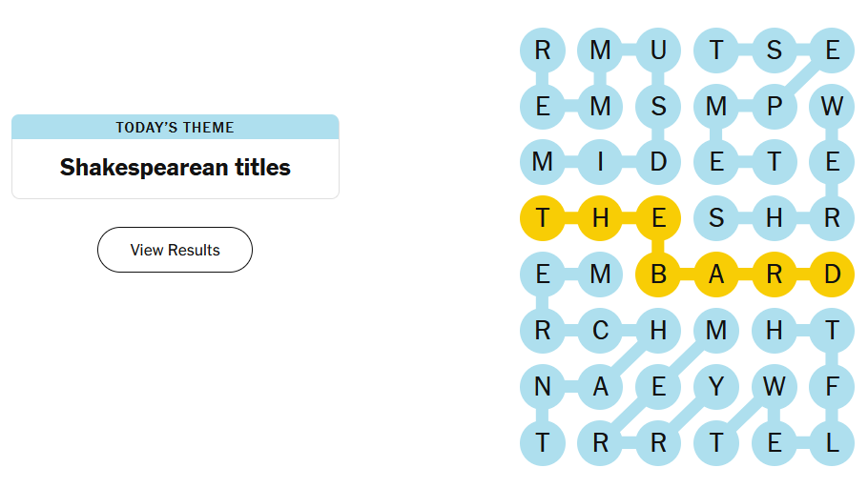Click the View Results button
The width and height of the screenshot is (868, 488).
coord(175,250)
